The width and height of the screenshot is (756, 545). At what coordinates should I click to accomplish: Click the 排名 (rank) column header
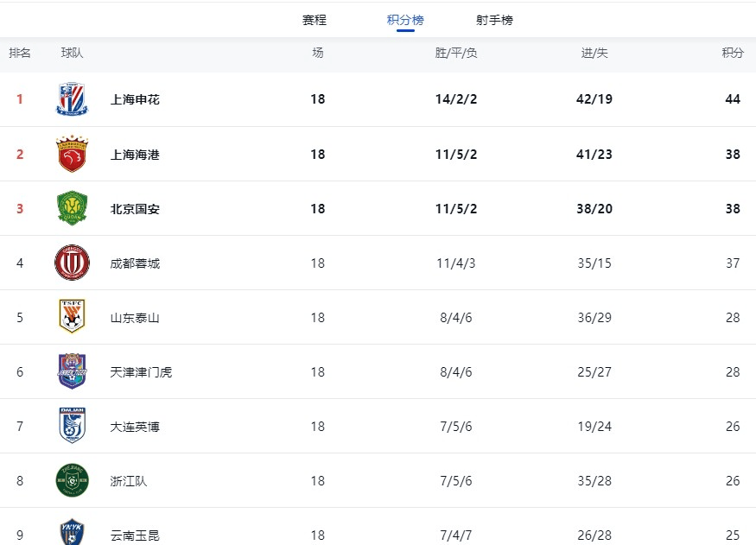[x=20, y=53]
